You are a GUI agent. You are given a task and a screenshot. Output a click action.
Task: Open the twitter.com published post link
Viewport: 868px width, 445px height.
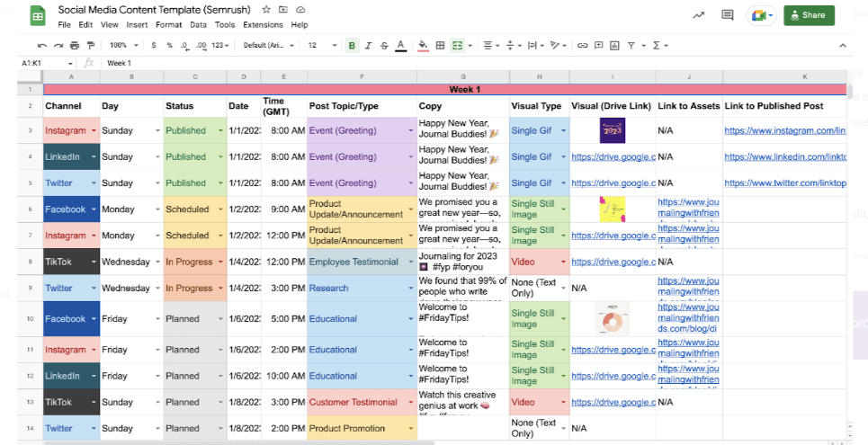point(785,183)
